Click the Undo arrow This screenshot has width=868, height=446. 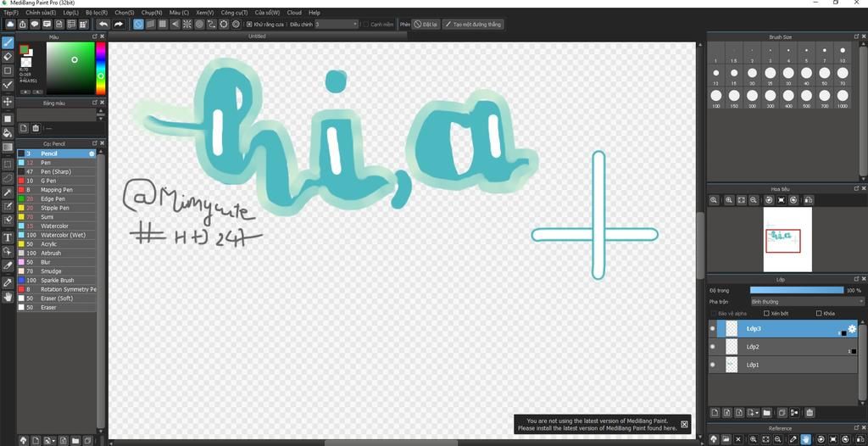(x=103, y=24)
